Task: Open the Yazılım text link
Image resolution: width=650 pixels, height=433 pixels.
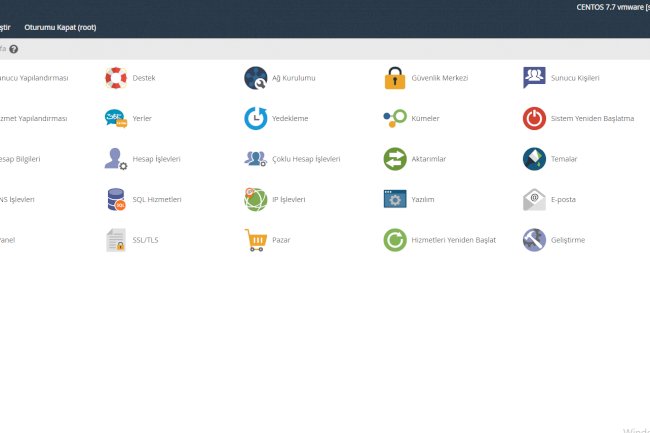Action: [422, 200]
